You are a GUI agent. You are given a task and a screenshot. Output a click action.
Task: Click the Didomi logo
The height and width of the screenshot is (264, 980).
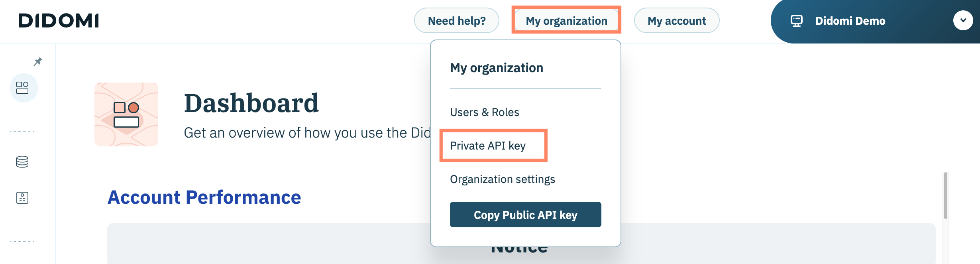tap(59, 21)
